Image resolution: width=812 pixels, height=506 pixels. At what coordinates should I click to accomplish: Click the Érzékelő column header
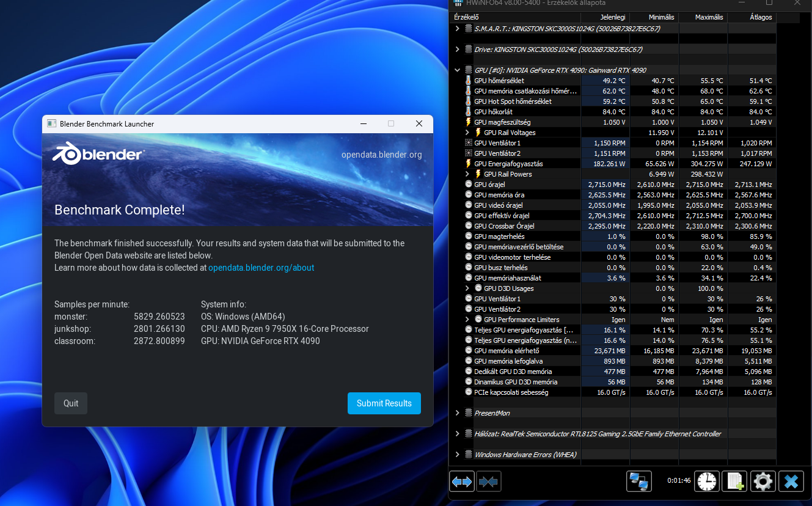pyautogui.click(x=515, y=17)
